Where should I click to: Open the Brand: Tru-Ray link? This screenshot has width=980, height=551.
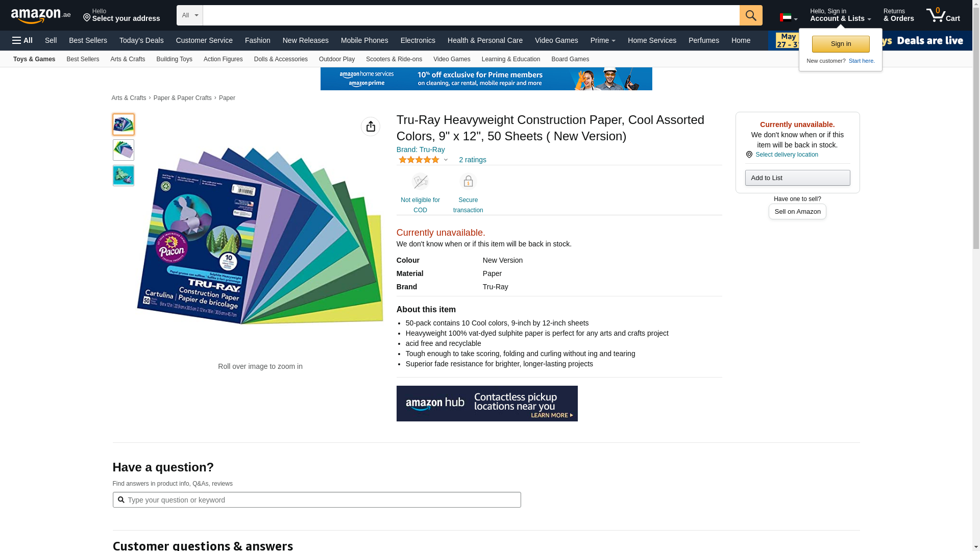coord(421,149)
